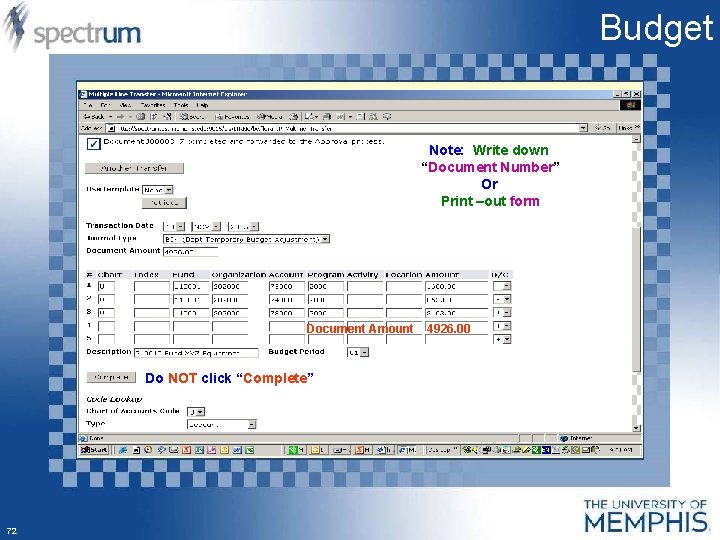Open the Tools menu

click(x=181, y=105)
